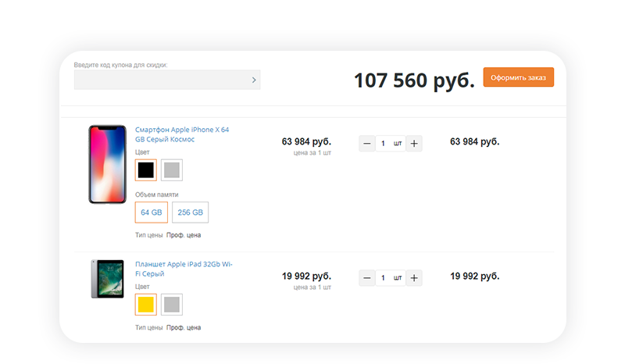The width and height of the screenshot is (625, 364).
Task: Select gray color swatch for iPad
Action: coord(172,305)
